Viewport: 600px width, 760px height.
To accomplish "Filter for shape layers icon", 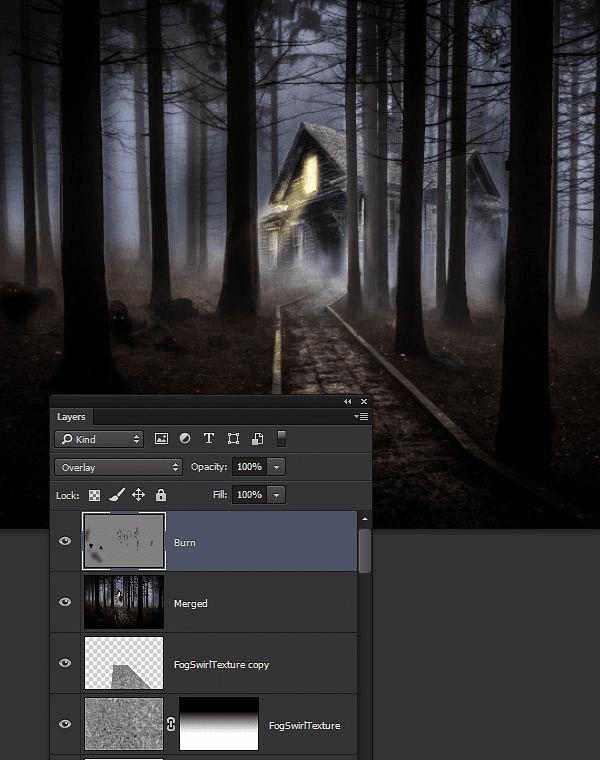I will tap(233, 439).
